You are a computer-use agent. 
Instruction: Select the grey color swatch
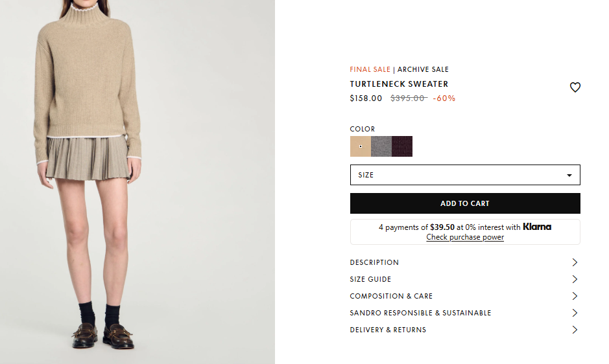(x=381, y=146)
